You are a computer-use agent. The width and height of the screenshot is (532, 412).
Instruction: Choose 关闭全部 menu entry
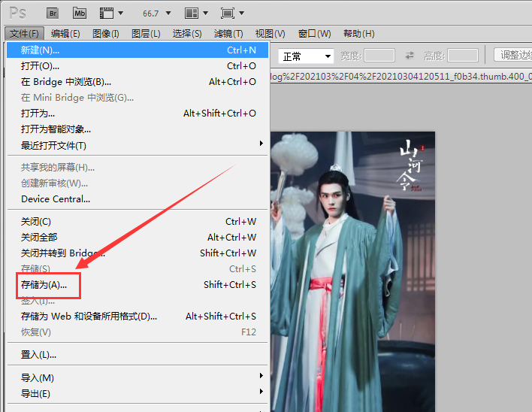pyautogui.click(x=138, y=238)
